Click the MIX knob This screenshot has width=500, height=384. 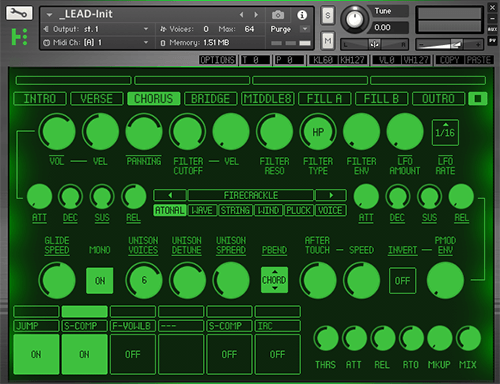pyautogui.click(x=468, y=338)
